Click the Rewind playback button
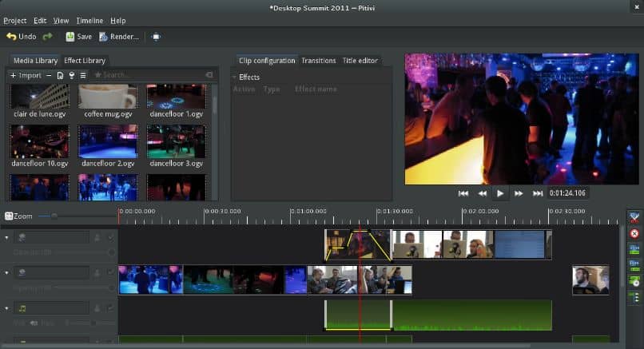644x349 pixels. click(483, 193)
